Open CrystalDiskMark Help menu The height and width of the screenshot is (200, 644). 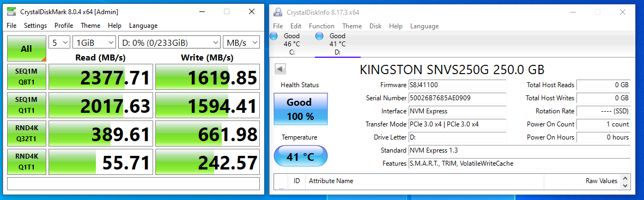click(114, 26)
